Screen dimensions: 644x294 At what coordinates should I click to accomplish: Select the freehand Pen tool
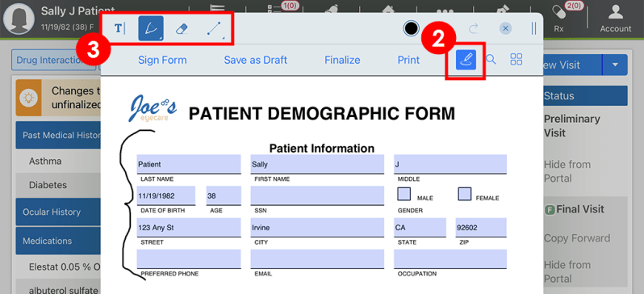(x=151, y=28)
